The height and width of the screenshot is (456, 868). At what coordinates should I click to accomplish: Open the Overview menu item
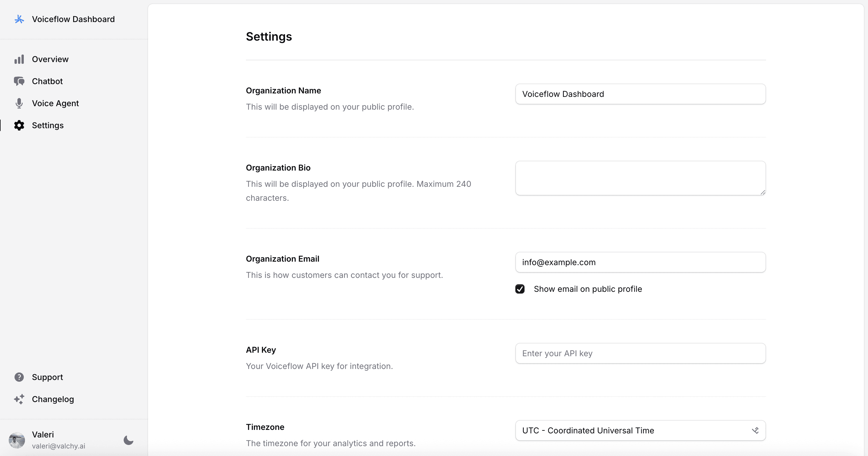(x=50, y=59)
